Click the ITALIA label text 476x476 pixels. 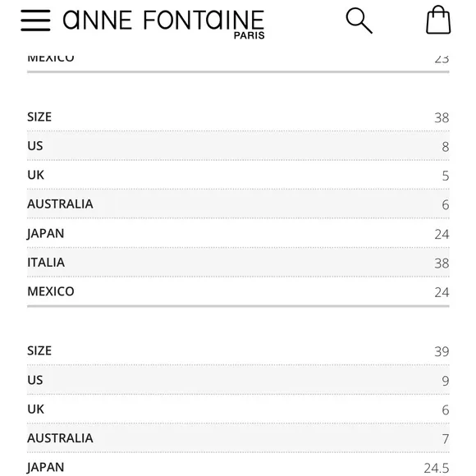click(x=46, y=263)
